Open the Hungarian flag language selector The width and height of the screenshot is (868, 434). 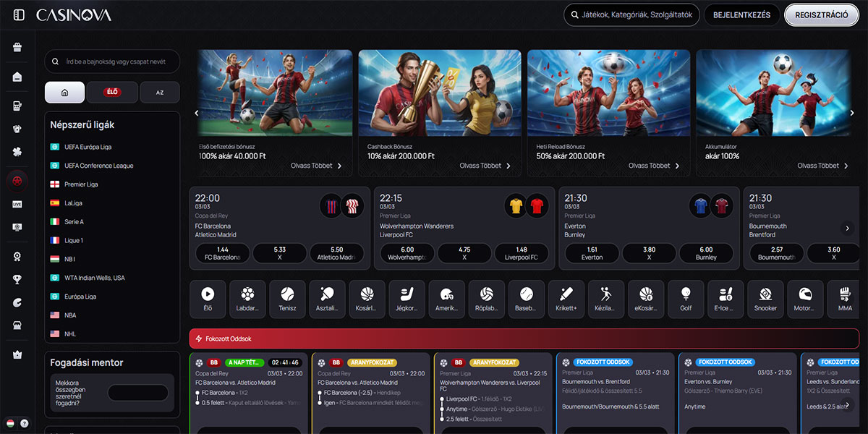pos(11,423)
